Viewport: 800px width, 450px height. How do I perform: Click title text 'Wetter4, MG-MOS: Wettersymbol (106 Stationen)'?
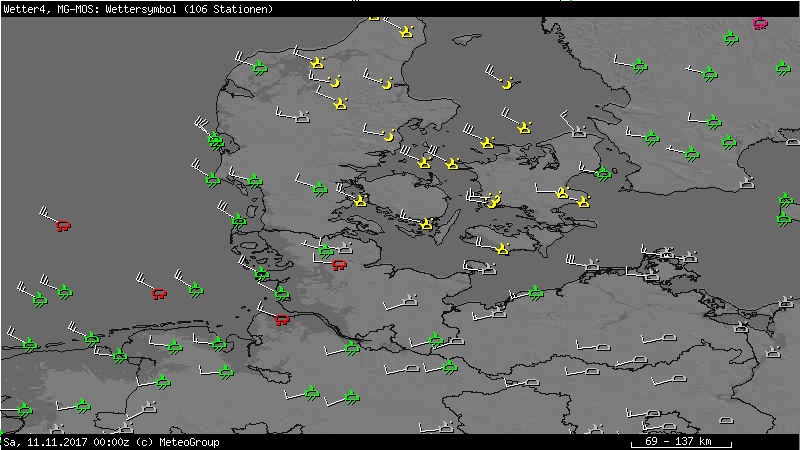tap(138, 9)
